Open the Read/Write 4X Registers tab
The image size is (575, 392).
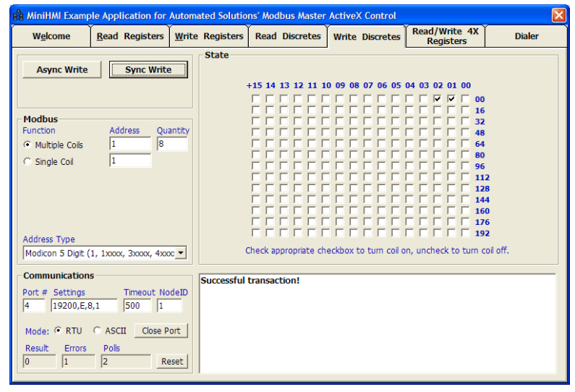[446, 36]
